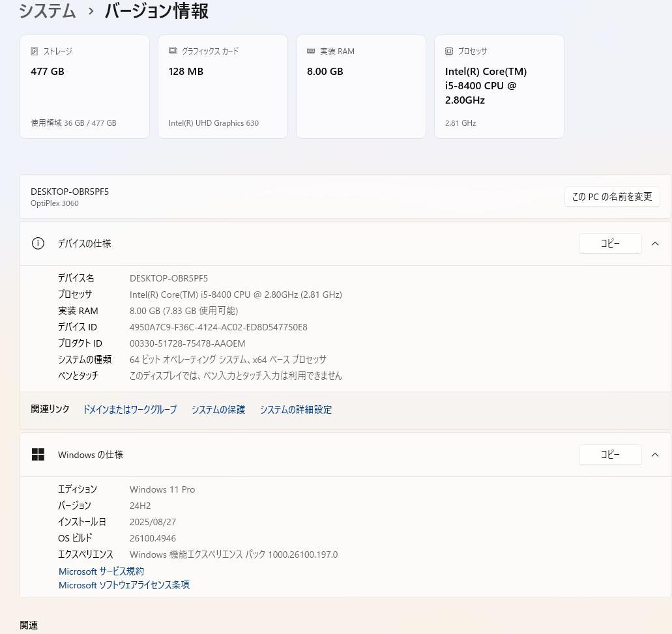This screenshot has height=634, width=672.
Task: Click the processor icon in プロセッサ card
Action: 449,51
